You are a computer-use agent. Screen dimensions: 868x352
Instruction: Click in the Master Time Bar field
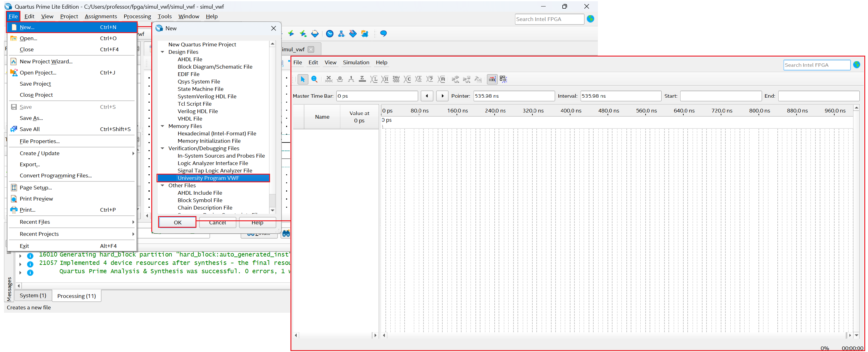point(377,96)
